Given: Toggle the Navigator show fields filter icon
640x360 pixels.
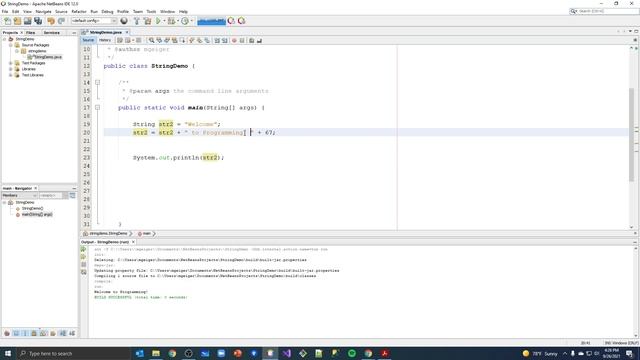Looking at the screenshot, I should [x=16, y=333].
